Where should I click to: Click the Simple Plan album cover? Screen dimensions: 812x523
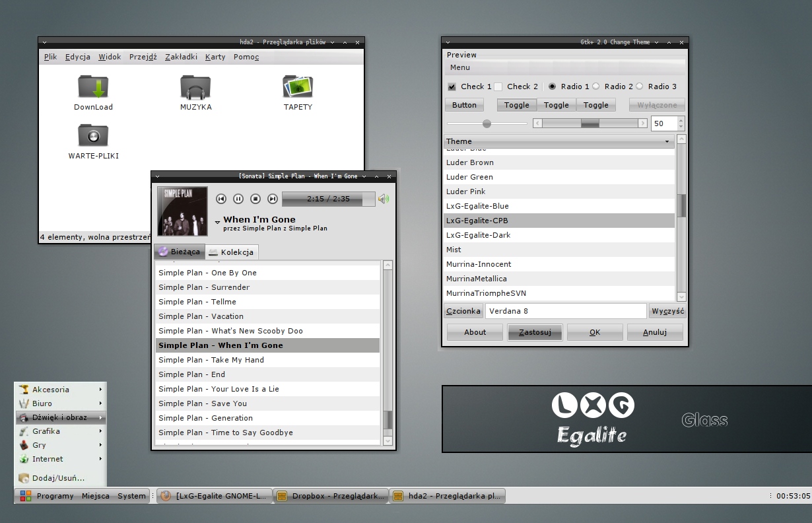182,211
